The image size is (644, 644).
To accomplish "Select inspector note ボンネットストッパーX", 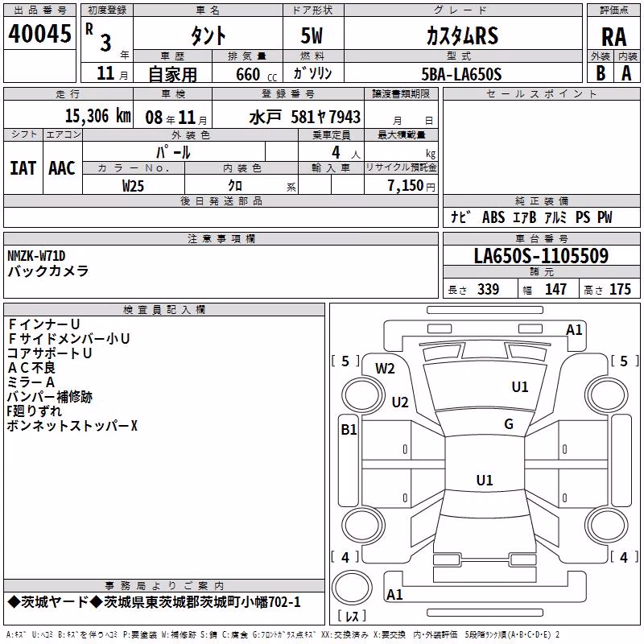I will click(x=72, y=426).
